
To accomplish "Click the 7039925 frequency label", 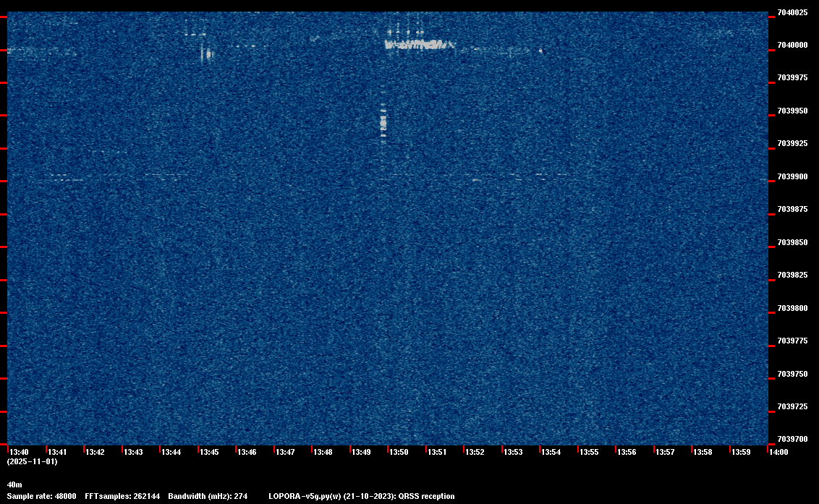I will point(792,144).
